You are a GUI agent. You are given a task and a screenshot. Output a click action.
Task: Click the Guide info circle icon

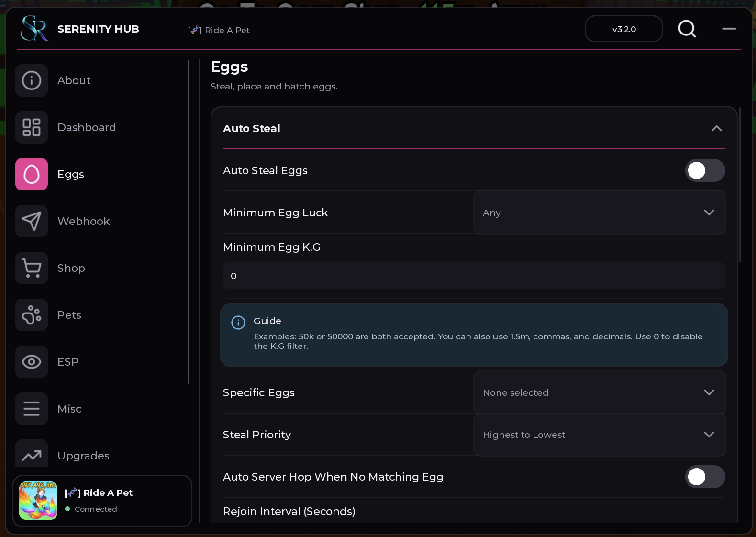[238, 323]
